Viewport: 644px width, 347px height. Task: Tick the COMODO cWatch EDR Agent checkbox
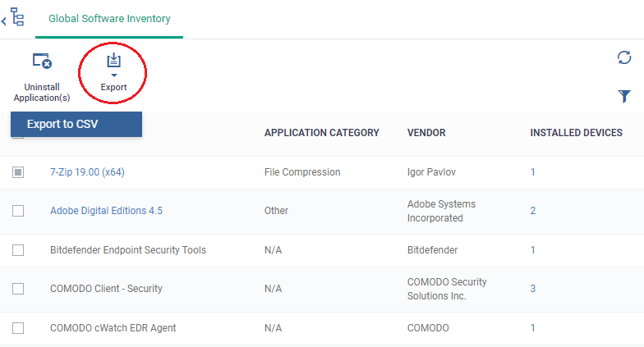18,328
